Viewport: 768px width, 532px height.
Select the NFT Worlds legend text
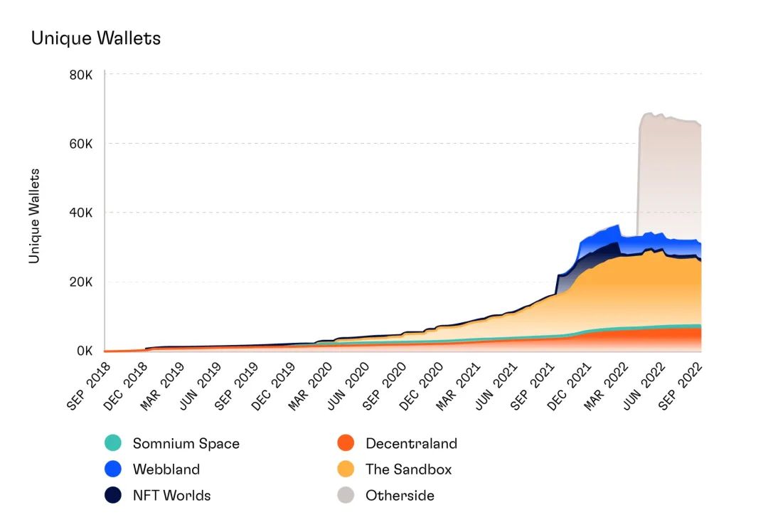pyautogui.click(x=171, y=495)
